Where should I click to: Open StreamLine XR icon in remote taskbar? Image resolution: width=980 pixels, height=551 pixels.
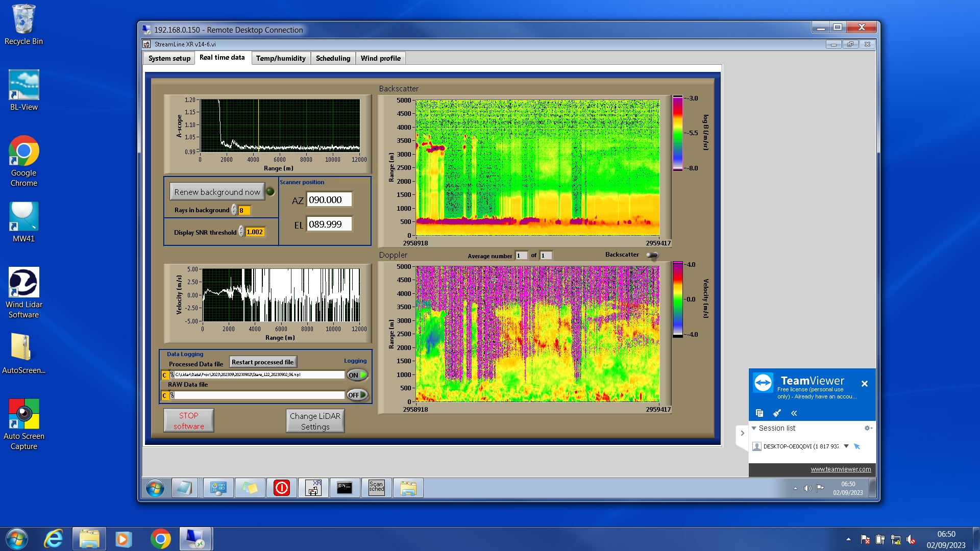click(x=313, y=488)
